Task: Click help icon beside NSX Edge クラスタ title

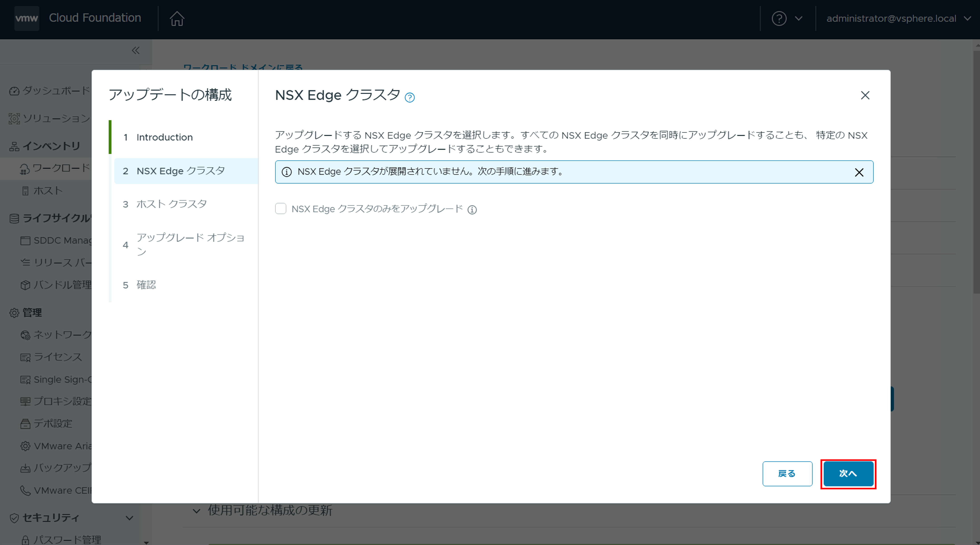Action: 409,97
